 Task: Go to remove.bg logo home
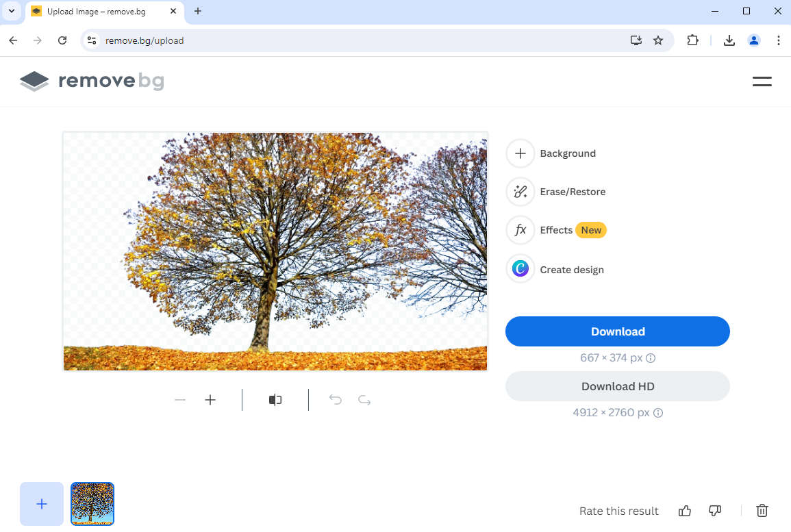coord(92,81)
